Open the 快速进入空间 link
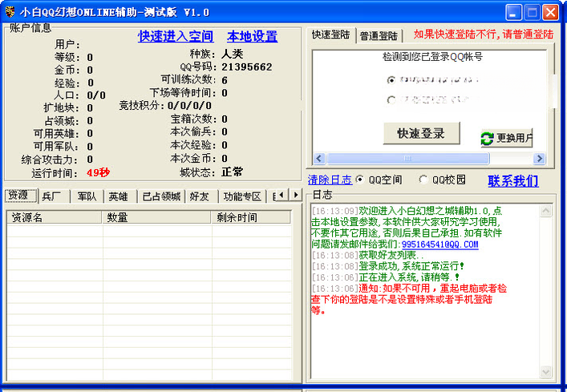Viewport: 567px width, 392px height. pos(176,37)
